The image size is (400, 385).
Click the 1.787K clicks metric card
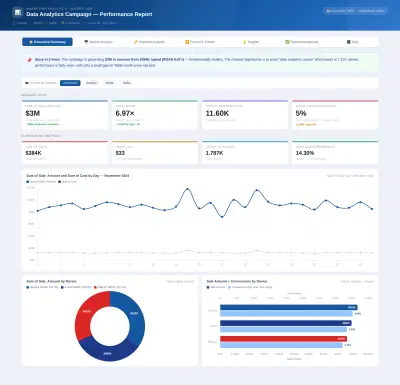(x=245, y=152)
